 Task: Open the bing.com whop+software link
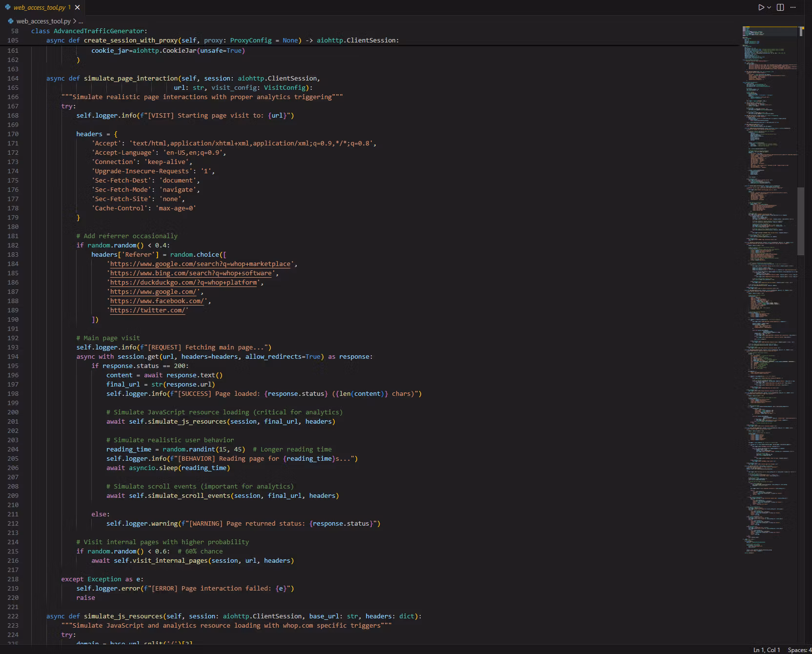(191, 273)
